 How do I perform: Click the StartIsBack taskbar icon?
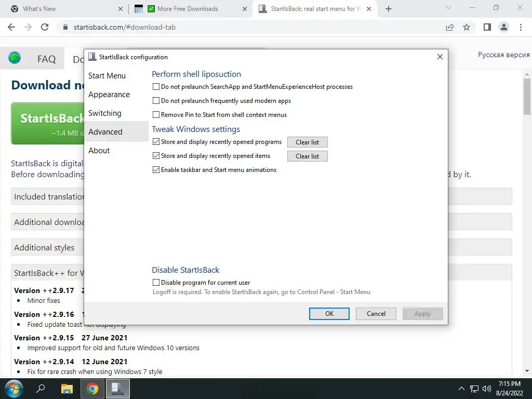(x=118, y=389)
